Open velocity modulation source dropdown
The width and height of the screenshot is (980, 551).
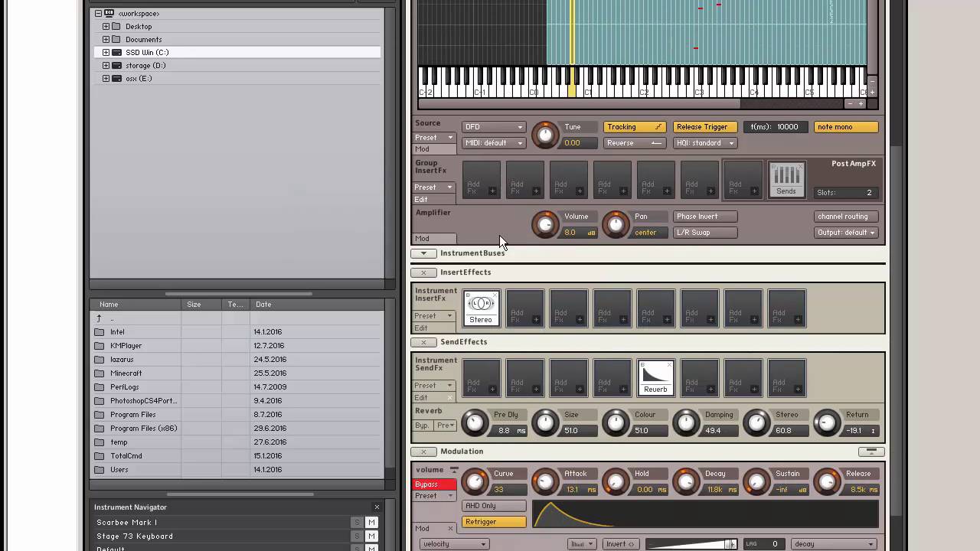tap(454, 544)
